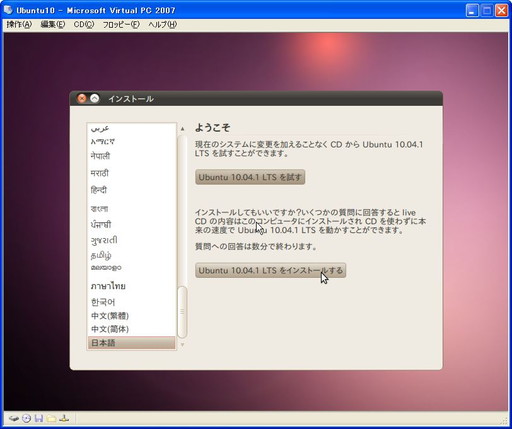The width and height of the screenshot is (512, 429).
Task: Click the network adapter icon in status bar
Action: (x=64, y=418)
